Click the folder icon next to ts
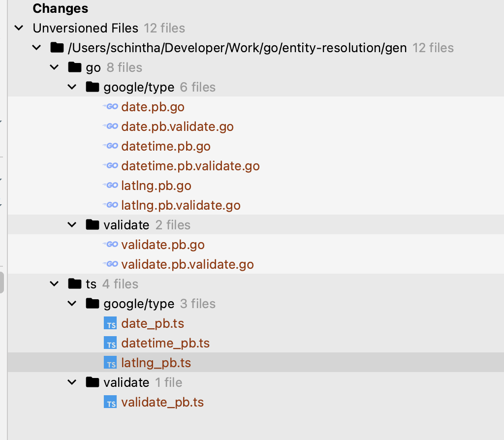 [75, 284]
